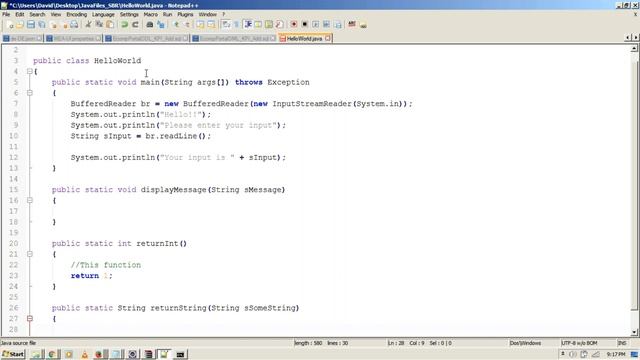The height and width of the screenshot is (360, 640).
Task: Toggle word wrap toolbar button
Action: click(226, 25)
